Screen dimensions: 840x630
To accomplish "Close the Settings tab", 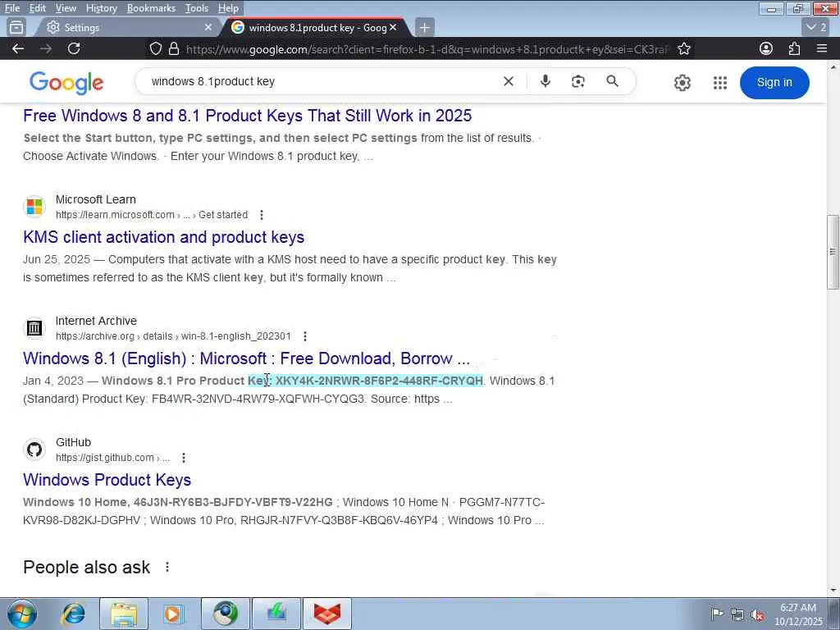I will click(208, 27).
